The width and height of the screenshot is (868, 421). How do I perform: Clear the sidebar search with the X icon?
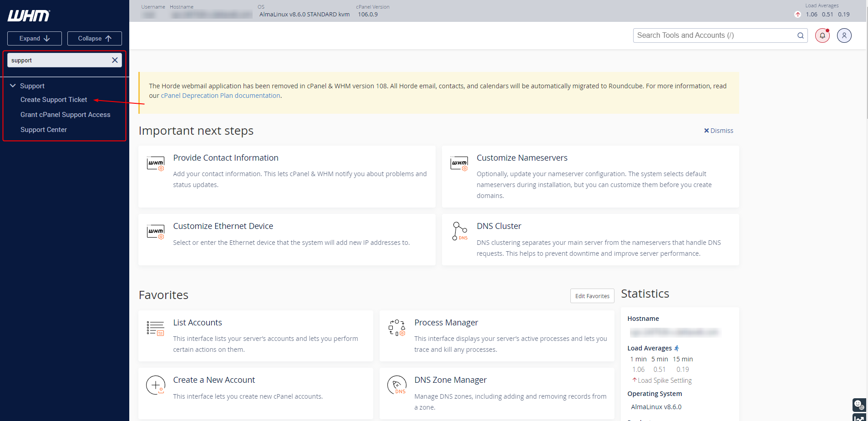(115, 60)
